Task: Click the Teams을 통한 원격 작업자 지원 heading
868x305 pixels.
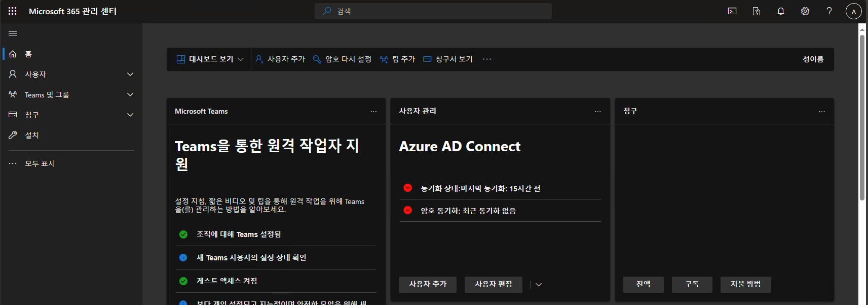Action: click(x=267, y=155)
